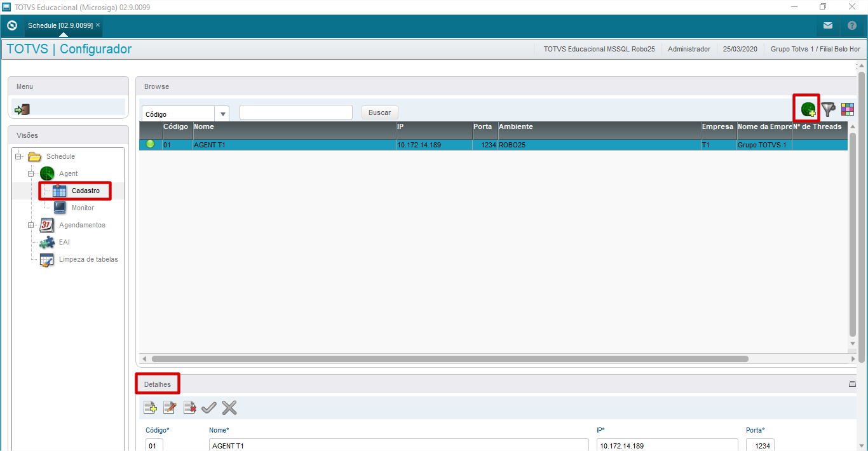Click the Confirm checkmark icon

209,408
